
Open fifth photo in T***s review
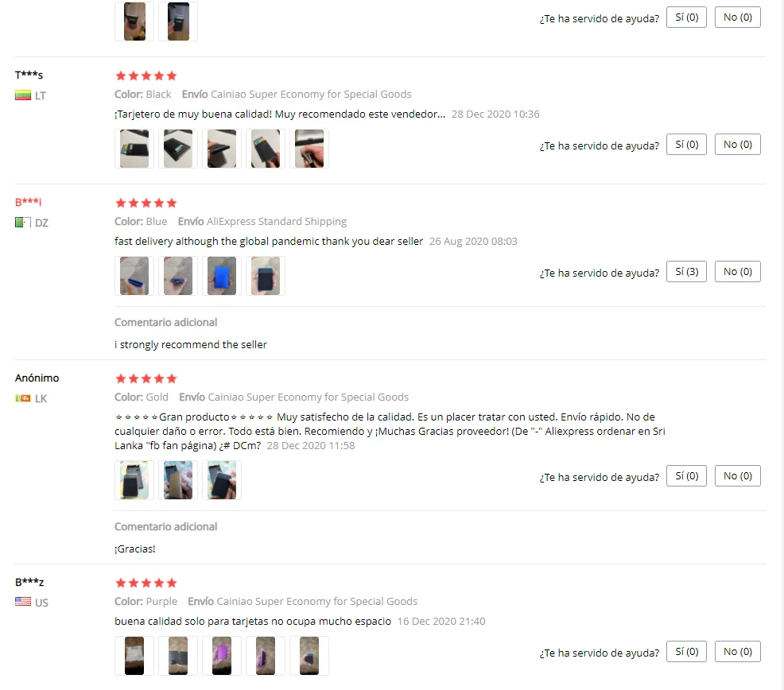click(x=309, y=149)
